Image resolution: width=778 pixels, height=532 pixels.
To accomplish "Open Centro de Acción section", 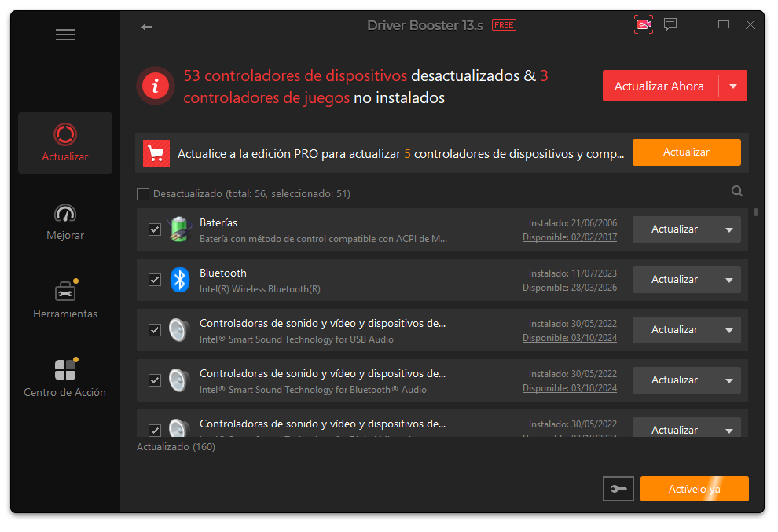I will pos(65,378).
